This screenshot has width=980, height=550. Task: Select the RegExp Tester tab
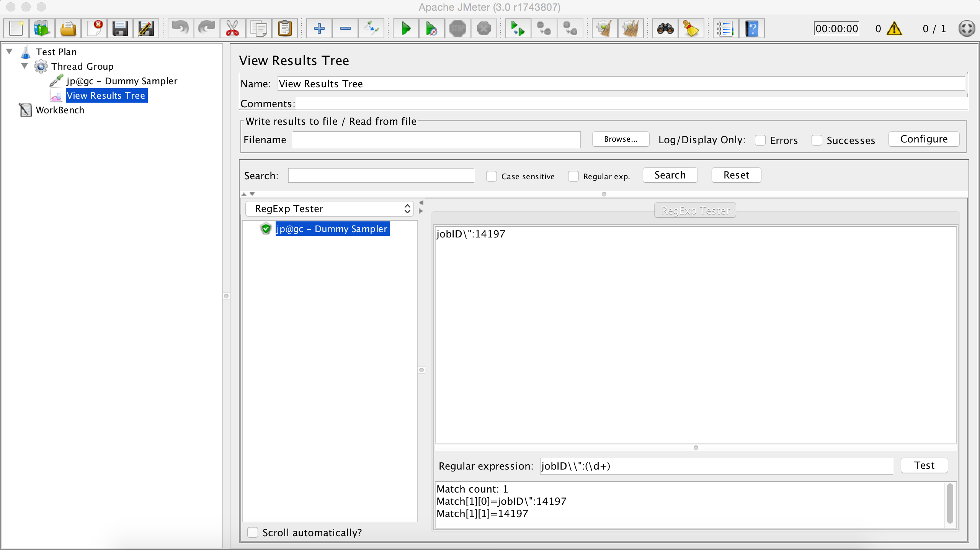pyautogui.click(x=695, y=210)
